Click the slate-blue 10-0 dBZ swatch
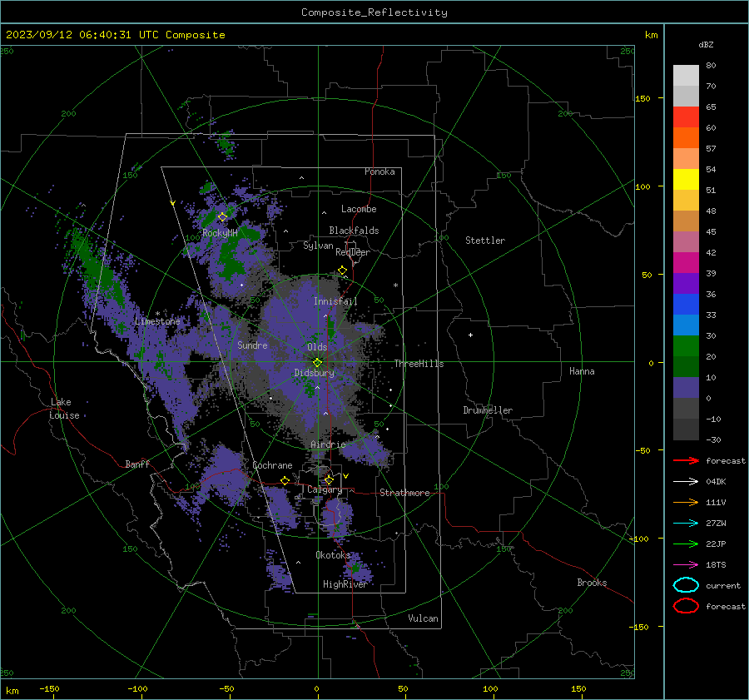749x700 pixels. (x=686, y=388)
